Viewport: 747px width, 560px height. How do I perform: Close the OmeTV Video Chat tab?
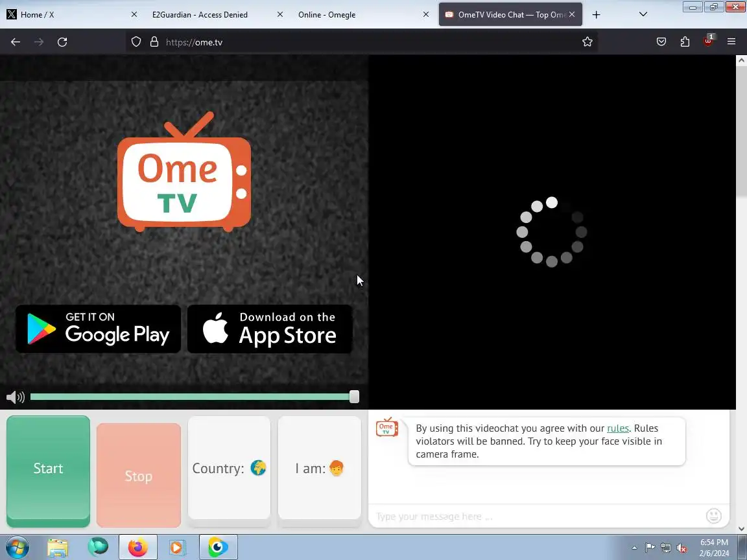[572, 14]
